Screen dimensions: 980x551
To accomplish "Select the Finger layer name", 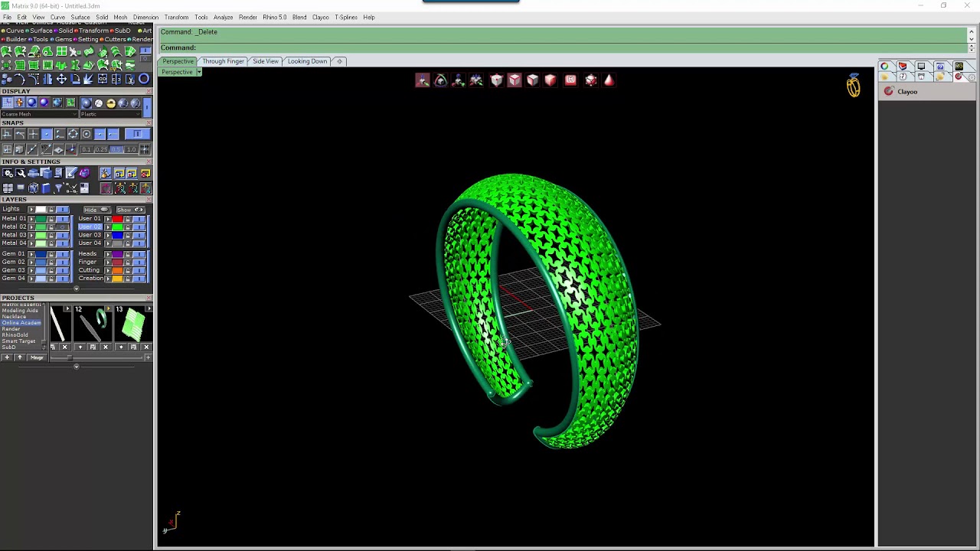I will (x=87, y=262).
